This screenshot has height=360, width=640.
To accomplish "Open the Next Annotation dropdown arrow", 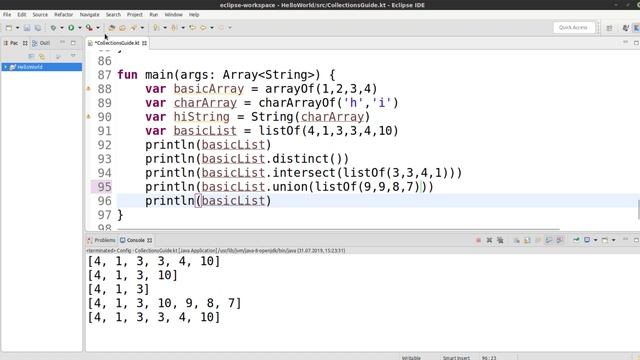I will coord(165,28).
